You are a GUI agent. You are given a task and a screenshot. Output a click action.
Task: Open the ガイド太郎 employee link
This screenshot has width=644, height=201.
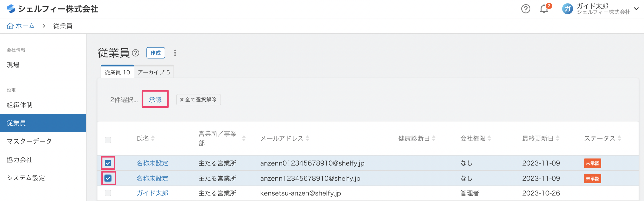152,193
